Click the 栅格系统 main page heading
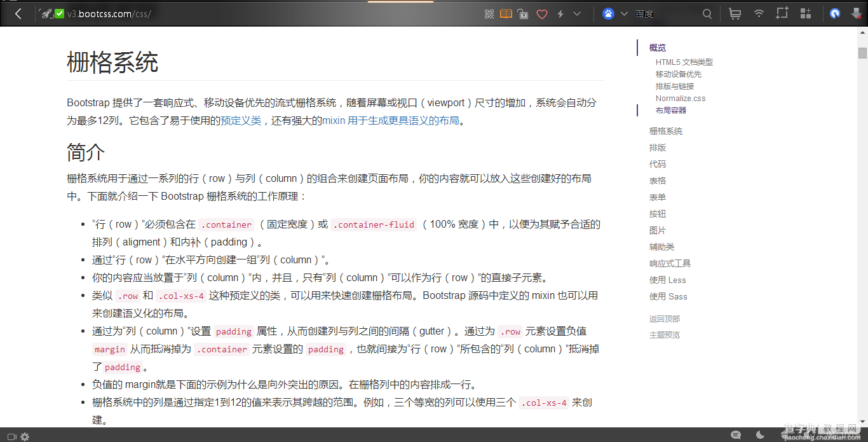Image resolution: width=868 pixels, height=442 pixels. [112, 62]
